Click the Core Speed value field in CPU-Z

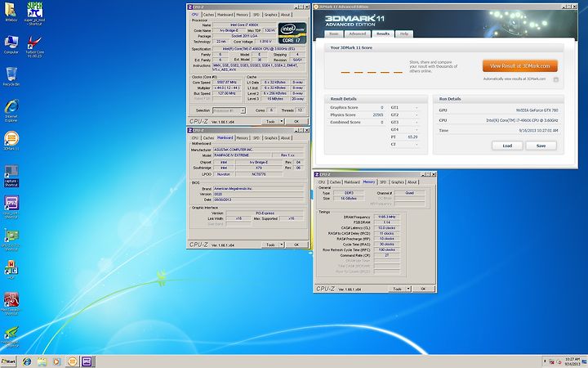point(227,83)
